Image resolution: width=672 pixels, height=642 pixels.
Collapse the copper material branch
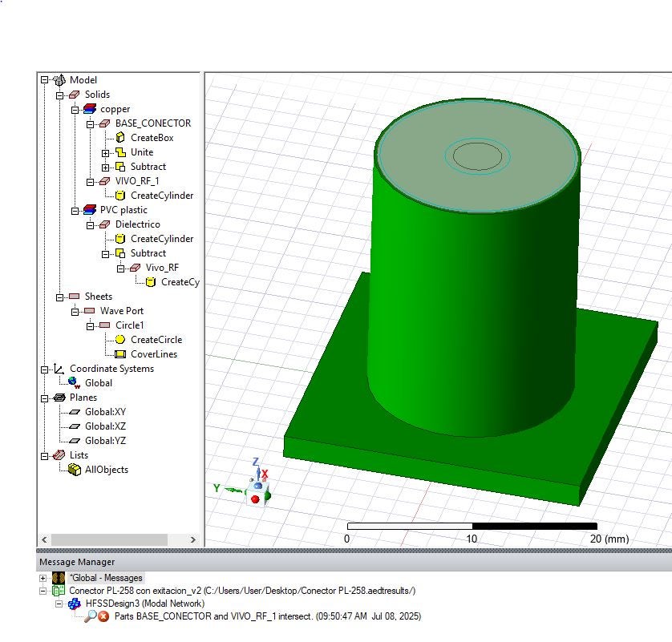tap(75, 110)
